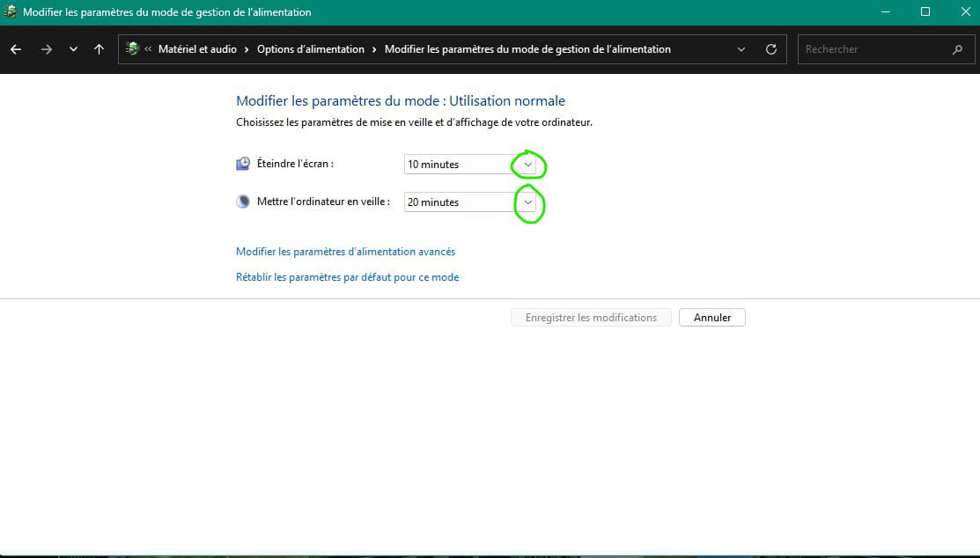Click the screen icon beside Éteindre l'écran
The image size is (980, 558).
point(243,164)
